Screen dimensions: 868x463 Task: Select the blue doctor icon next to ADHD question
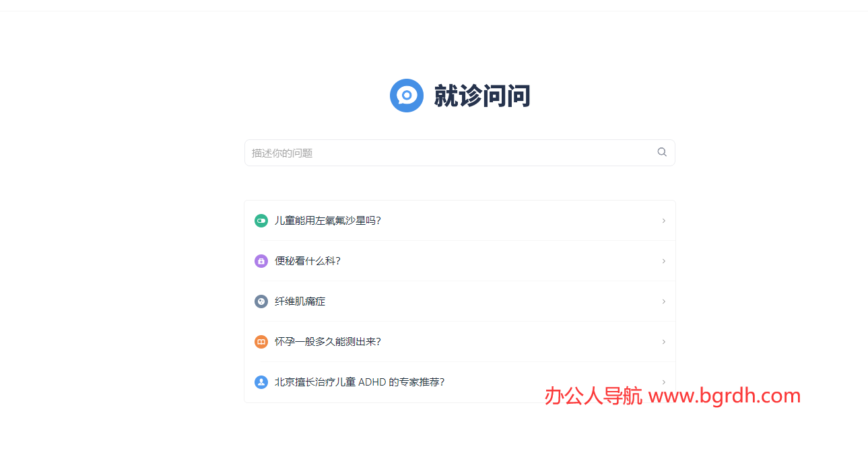tap(261, 382)
